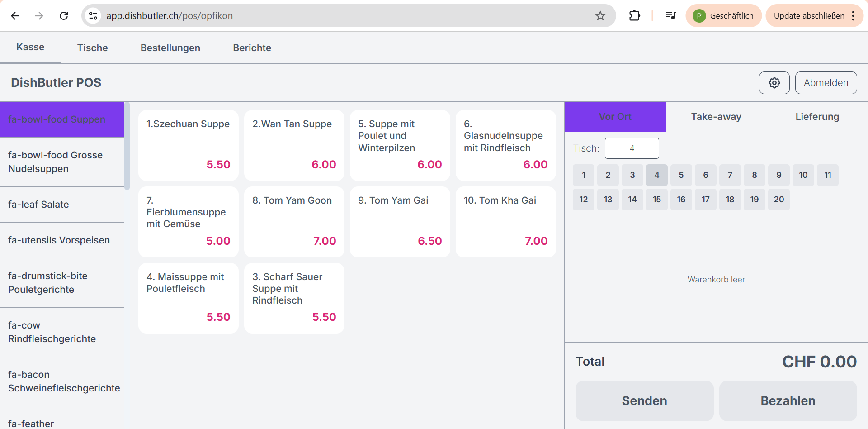Select Vor Ort order type

(615, 117)
